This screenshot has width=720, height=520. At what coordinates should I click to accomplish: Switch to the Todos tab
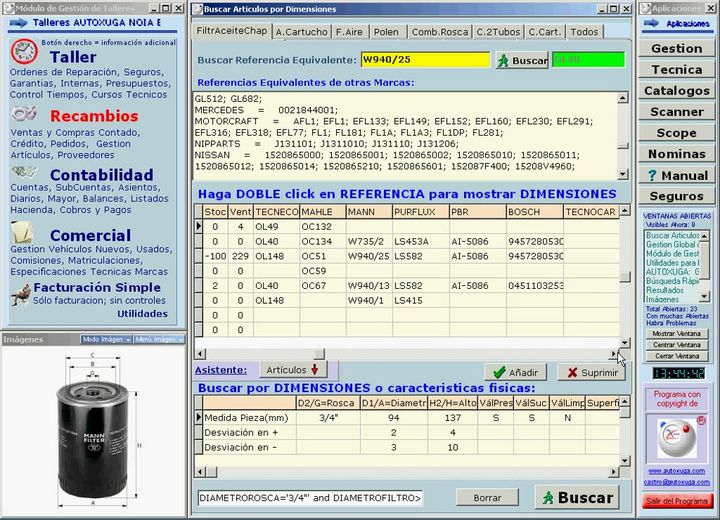[584, 32]
